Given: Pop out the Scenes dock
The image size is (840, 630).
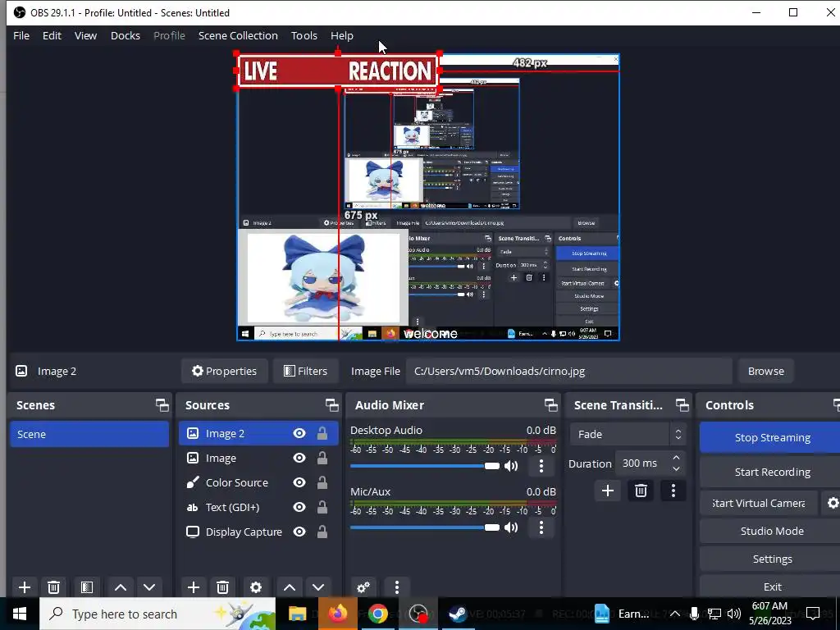Looking at the screenshot, I should tap(162, 405).
